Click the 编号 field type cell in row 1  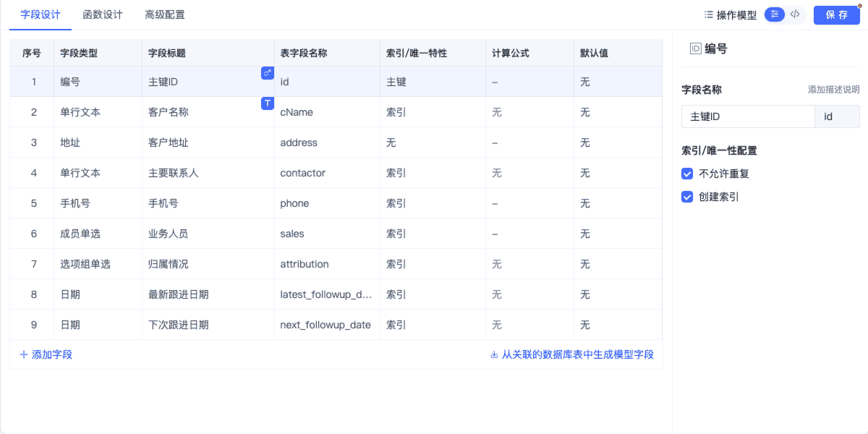98,82
